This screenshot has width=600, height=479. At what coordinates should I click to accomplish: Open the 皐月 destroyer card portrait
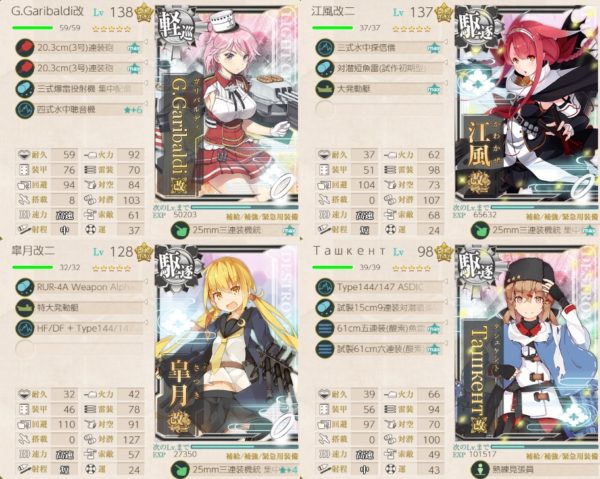coord(227,343)
